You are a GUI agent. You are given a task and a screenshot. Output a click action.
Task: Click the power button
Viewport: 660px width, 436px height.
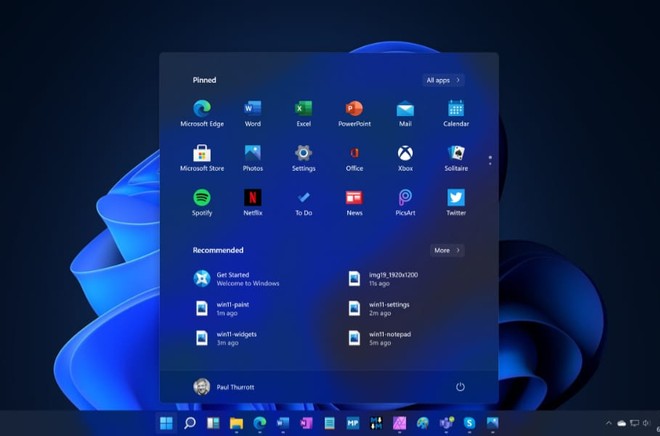[460, 386]
